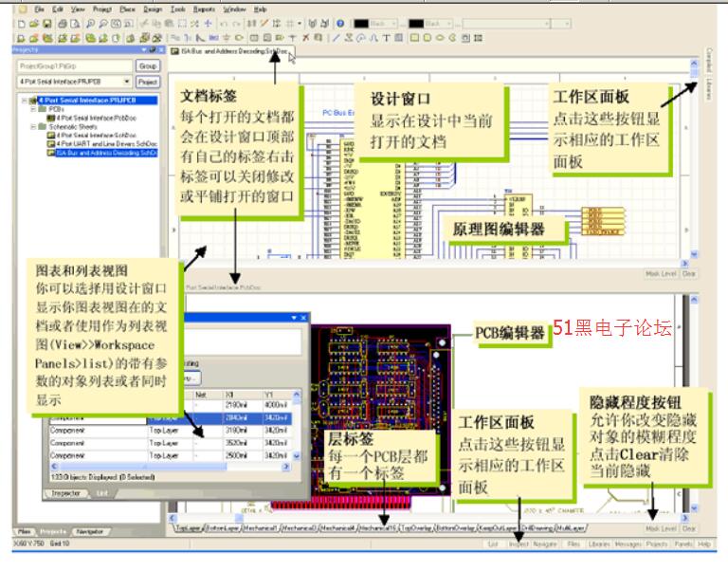The width and height of the screenshot is (728, 571).
Task: Select 4 Port Serial Interface.PcbDoc in the tree
Action: click(96, 118)
